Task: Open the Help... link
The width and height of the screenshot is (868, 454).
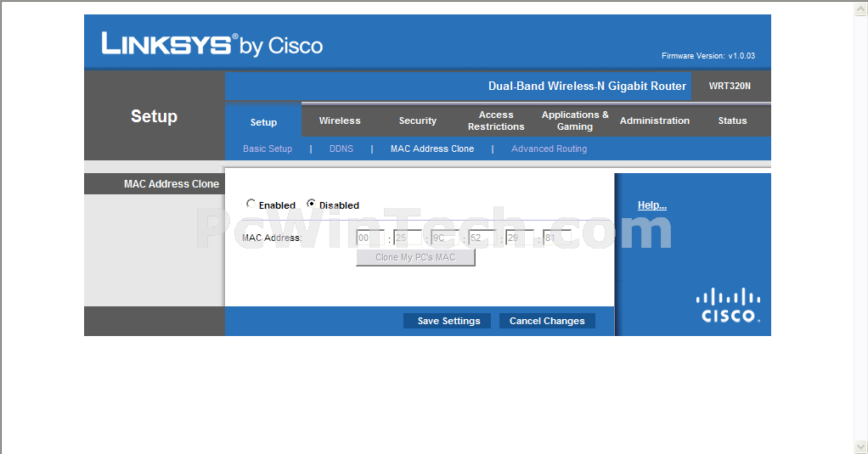Action: coord(651,205)
